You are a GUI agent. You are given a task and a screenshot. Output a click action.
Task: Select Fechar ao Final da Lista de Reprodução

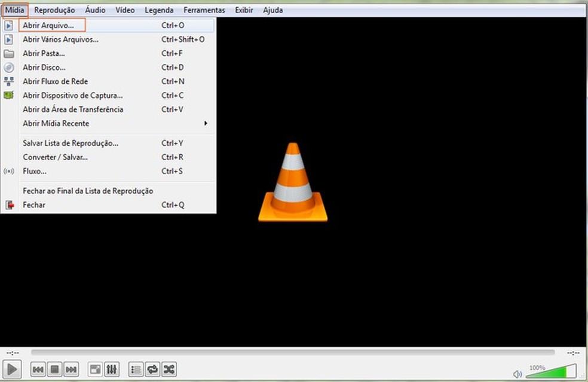[x=87, y=191]
